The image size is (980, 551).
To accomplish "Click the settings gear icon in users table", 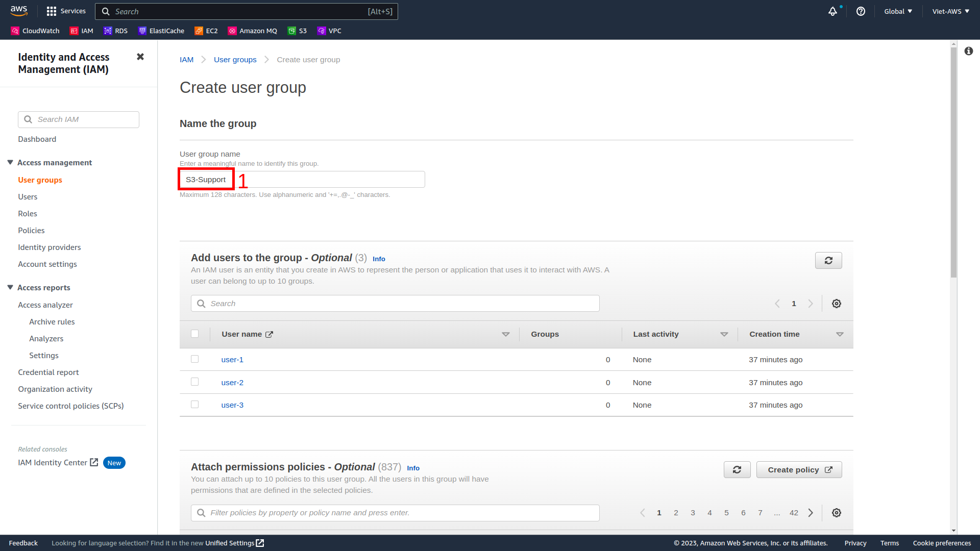I will [x=837, y=304].
